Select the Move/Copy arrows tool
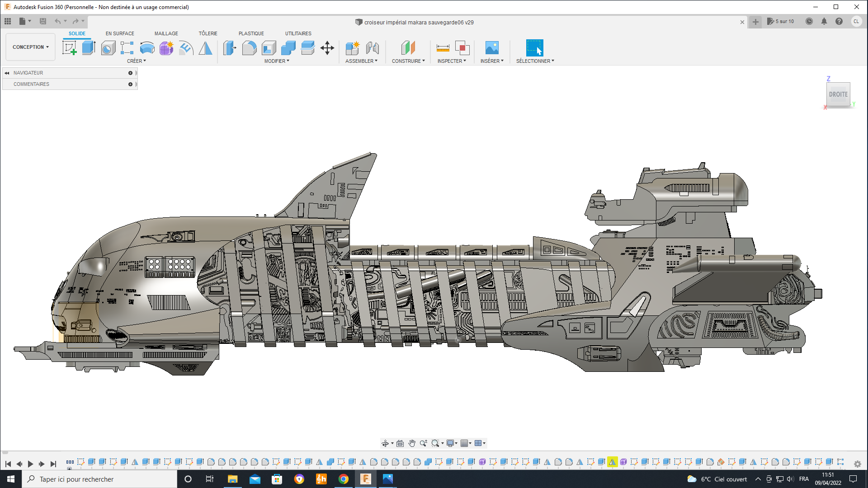868x488 pixels. (327, 48)
